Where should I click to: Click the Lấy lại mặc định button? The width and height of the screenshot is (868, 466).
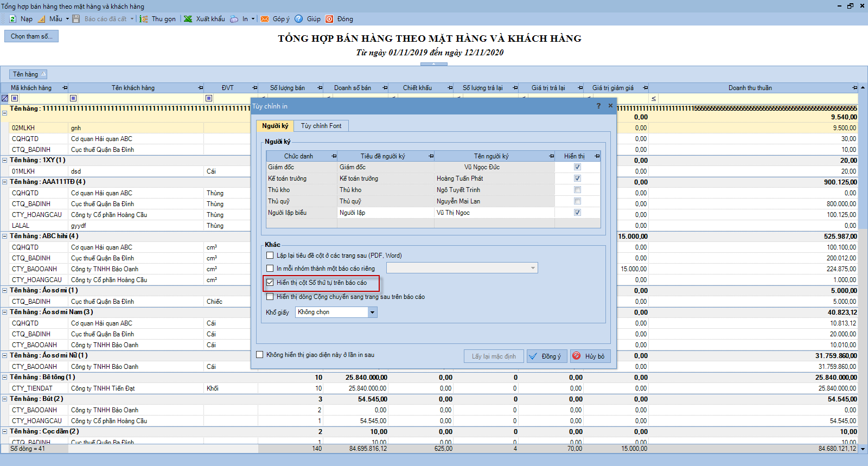pos(494,356)
